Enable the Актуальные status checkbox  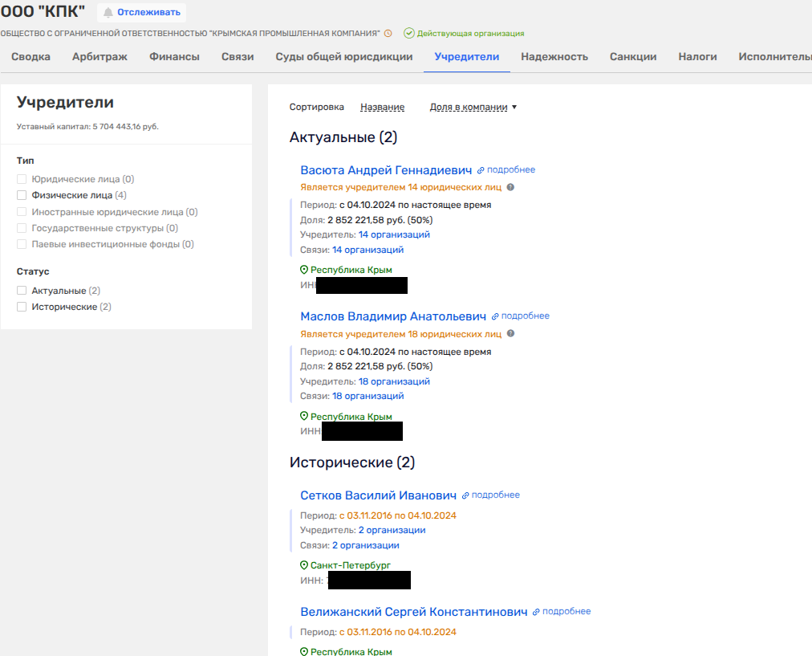coord(22,291)
